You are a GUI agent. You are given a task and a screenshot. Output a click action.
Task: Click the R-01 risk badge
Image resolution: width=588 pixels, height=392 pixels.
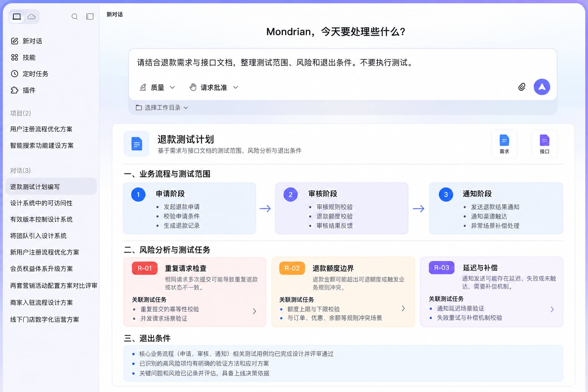click(145, 268)
